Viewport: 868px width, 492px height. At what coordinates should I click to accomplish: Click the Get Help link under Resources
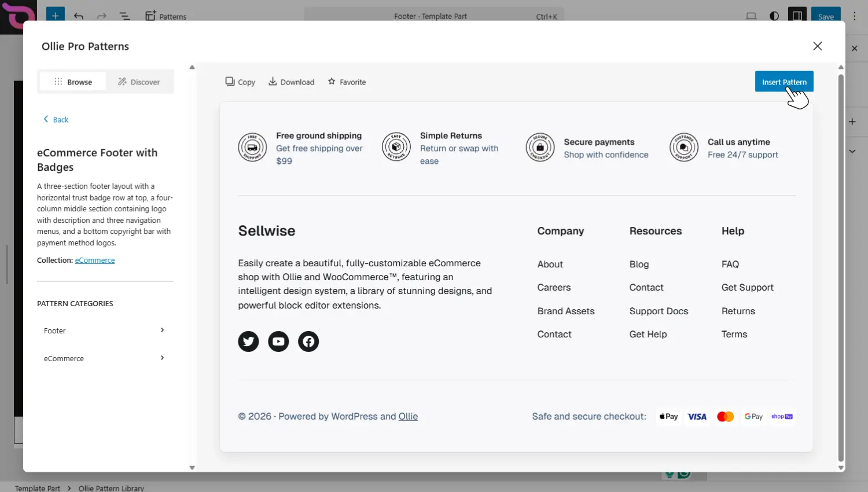648,334
